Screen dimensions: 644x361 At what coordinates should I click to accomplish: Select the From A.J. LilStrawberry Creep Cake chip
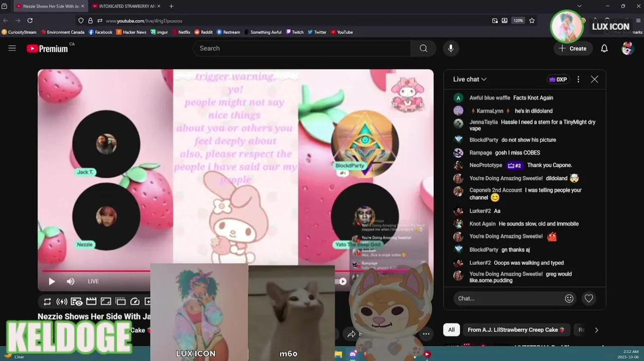pos(517,330)
